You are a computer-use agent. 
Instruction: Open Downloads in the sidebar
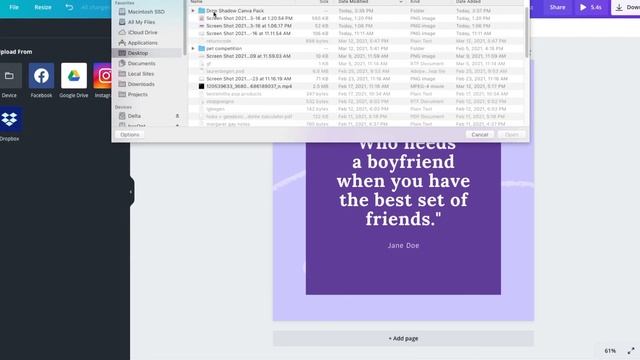click(141, 84)
